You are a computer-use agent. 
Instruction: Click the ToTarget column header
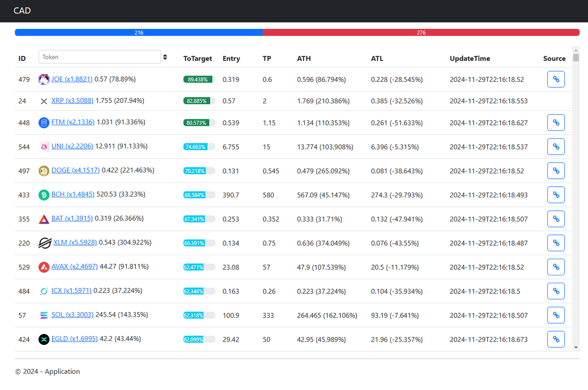198,58
